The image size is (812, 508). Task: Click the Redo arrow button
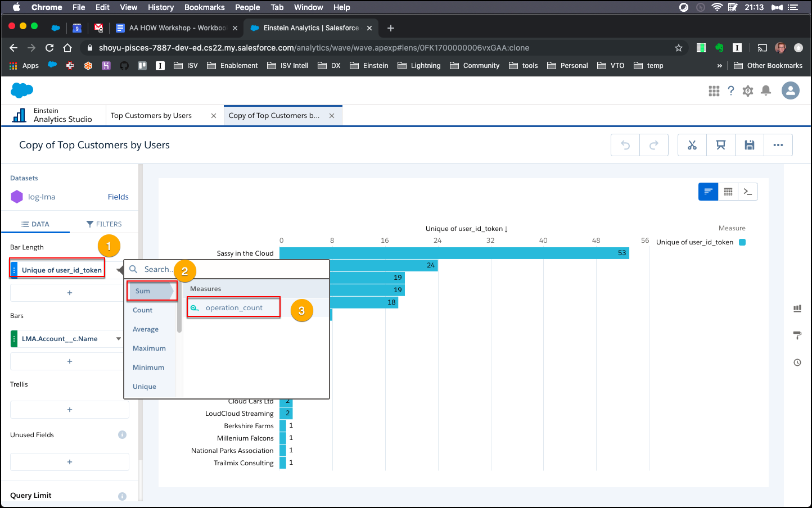(653, 145)
